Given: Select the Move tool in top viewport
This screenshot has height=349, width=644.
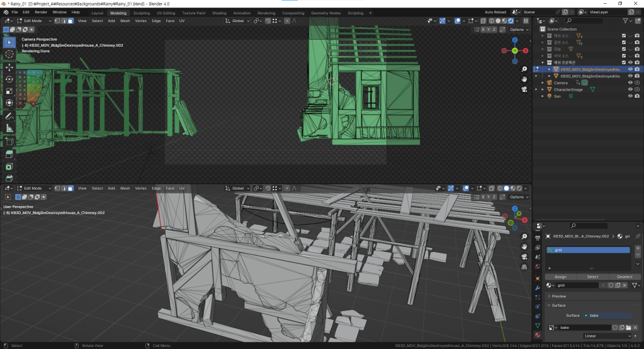Looking at the screenshot, I should (x=9, y=67).
